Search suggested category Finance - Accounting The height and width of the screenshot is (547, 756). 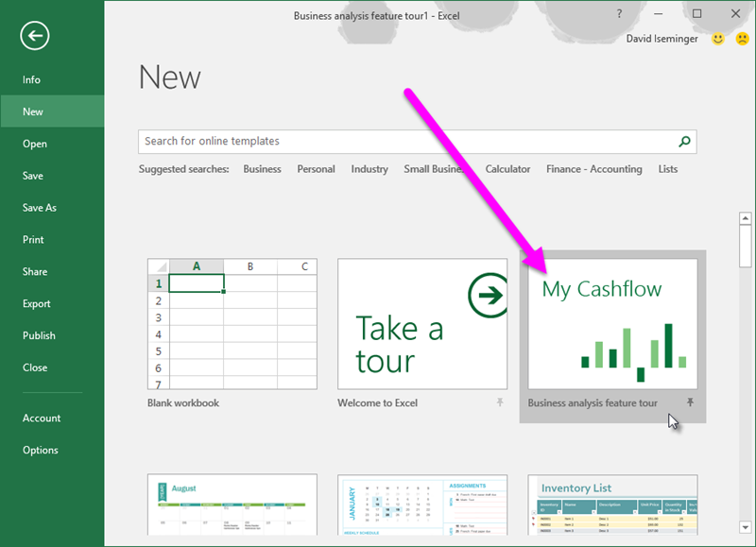coord(594,169)
